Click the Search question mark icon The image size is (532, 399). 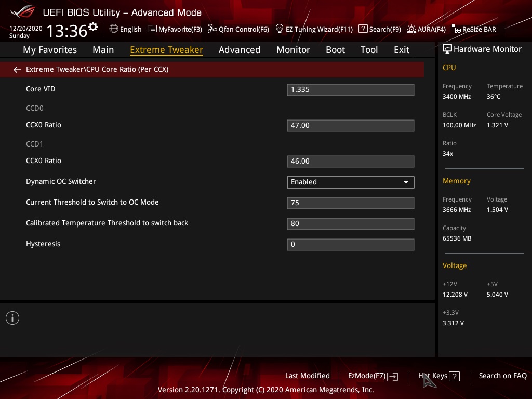point(363,29)
